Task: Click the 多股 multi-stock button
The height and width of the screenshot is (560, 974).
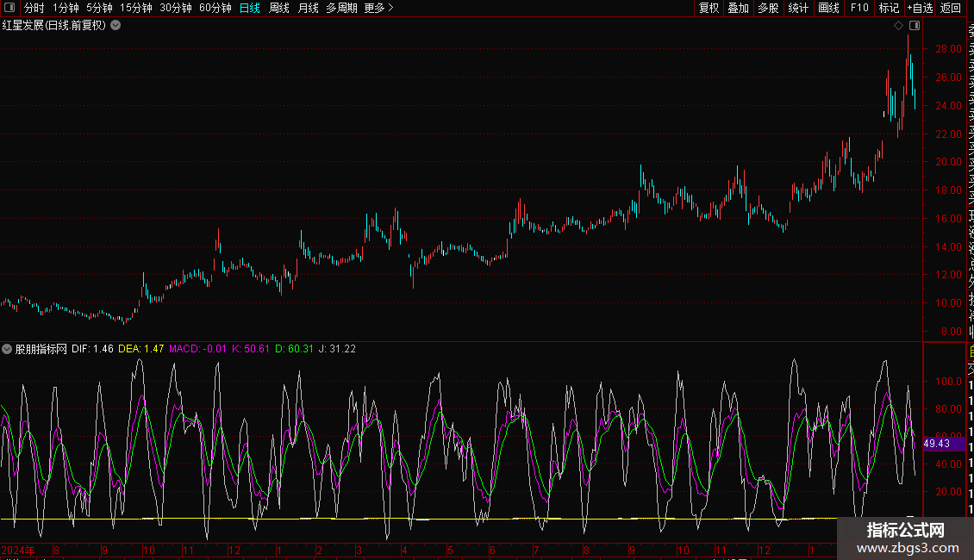Action: coord(768,8)
